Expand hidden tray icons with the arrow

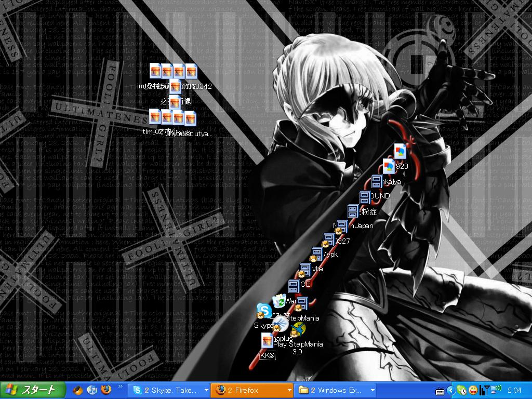tap(451, 391)
